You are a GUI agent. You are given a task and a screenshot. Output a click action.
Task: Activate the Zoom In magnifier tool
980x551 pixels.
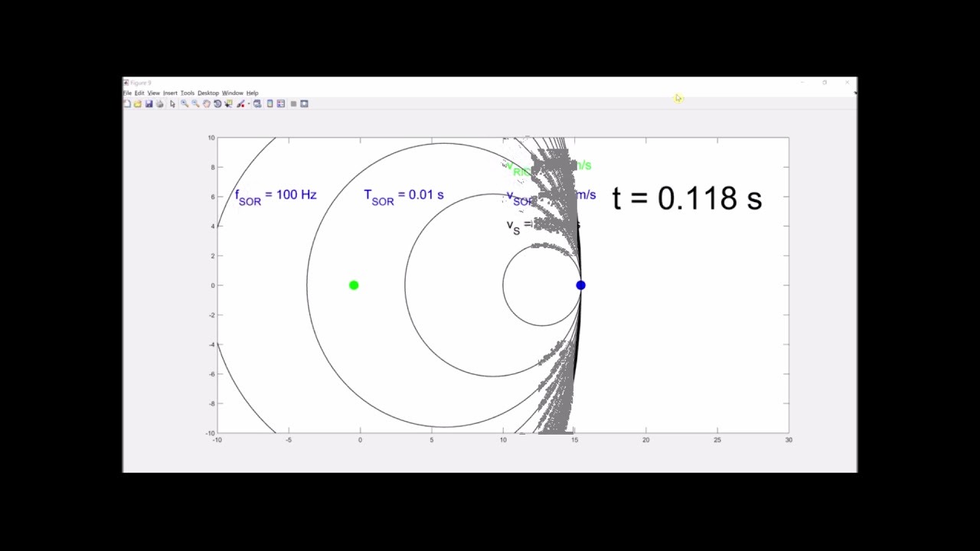[x=185, y=103]
